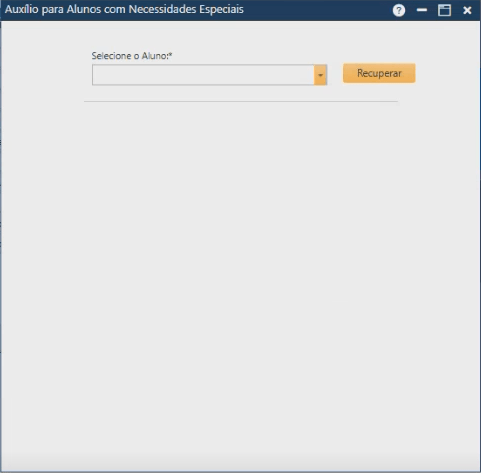
Task: Place the cursor in the Aluno selection box
Action: 203,75
